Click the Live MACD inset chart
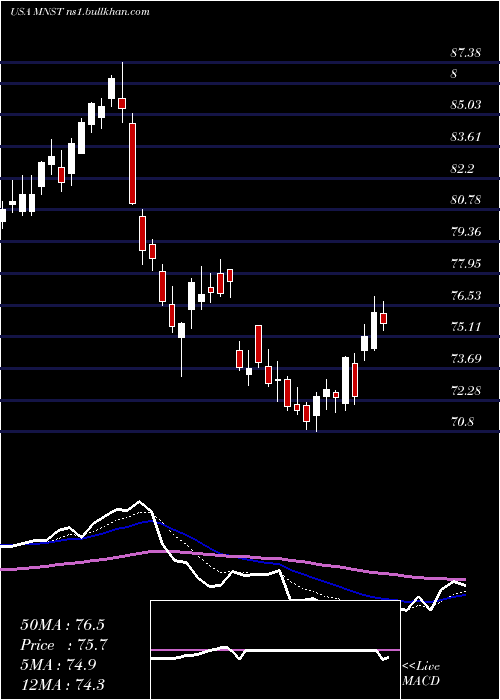Screen dimensions: 500x700 click(x=275, y=650)
